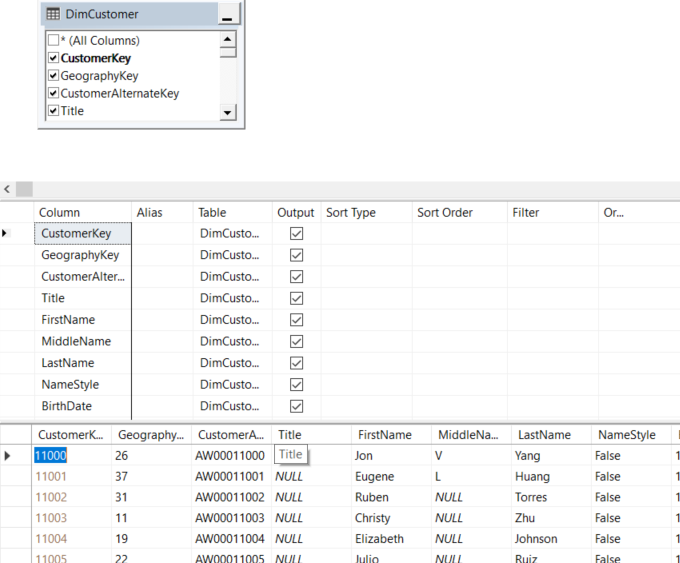Screen dimensions: 680x563
Task: Click the NameStyle results column header
Action: click(x=631, y=435)
